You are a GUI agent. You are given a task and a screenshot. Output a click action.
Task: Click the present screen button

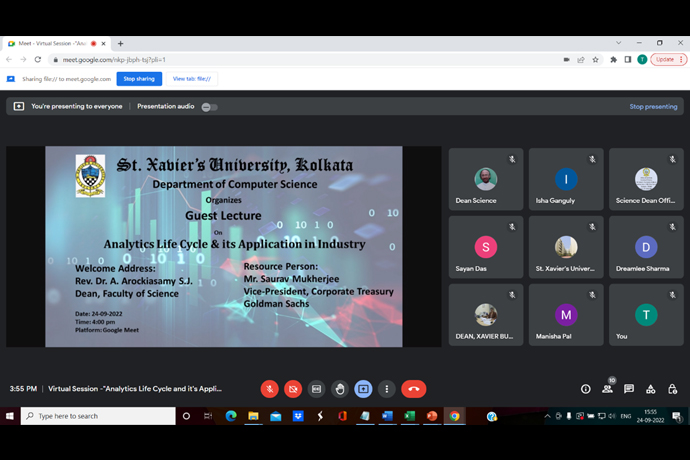tap(363, 389)
